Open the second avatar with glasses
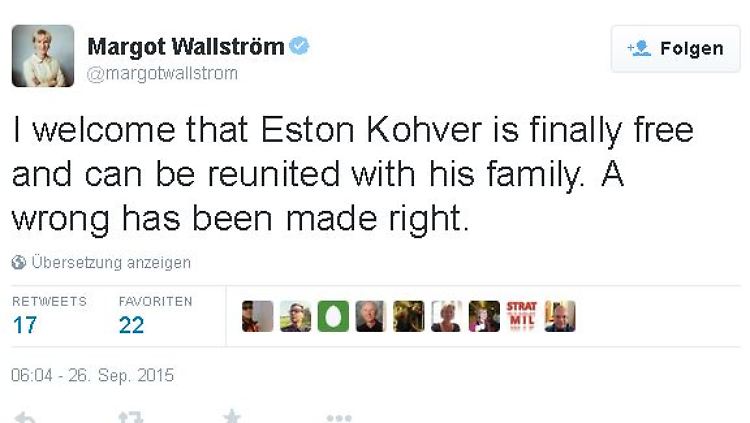Screen dimensions: 750x423 pos(296,316)
